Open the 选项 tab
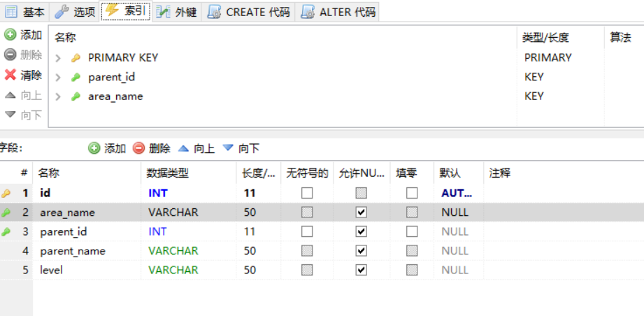This screenshot has height=316, width=644. [x=75, y=12]
